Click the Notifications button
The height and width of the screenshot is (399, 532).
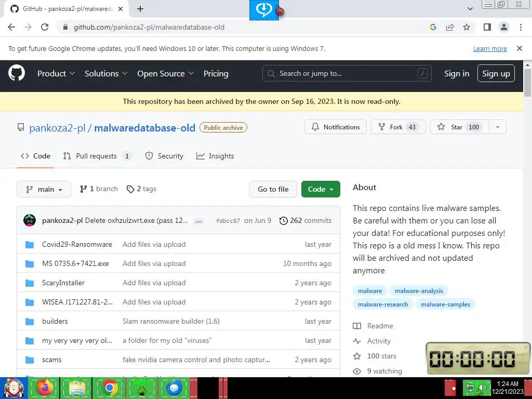(x=336, y=127)
